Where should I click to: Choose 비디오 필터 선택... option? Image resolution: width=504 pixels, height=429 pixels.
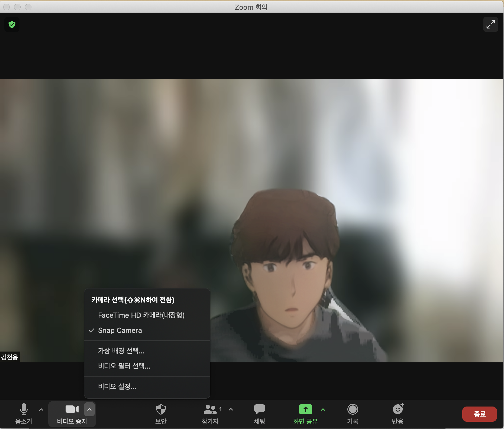click(147, 366)
